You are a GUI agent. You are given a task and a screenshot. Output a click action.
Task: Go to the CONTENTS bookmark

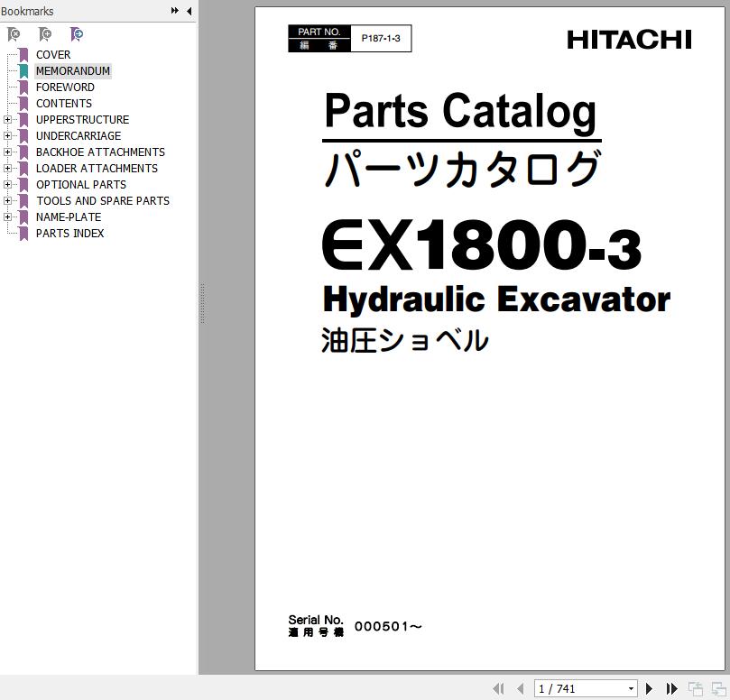pyautogui.click(x=64, y=104)
